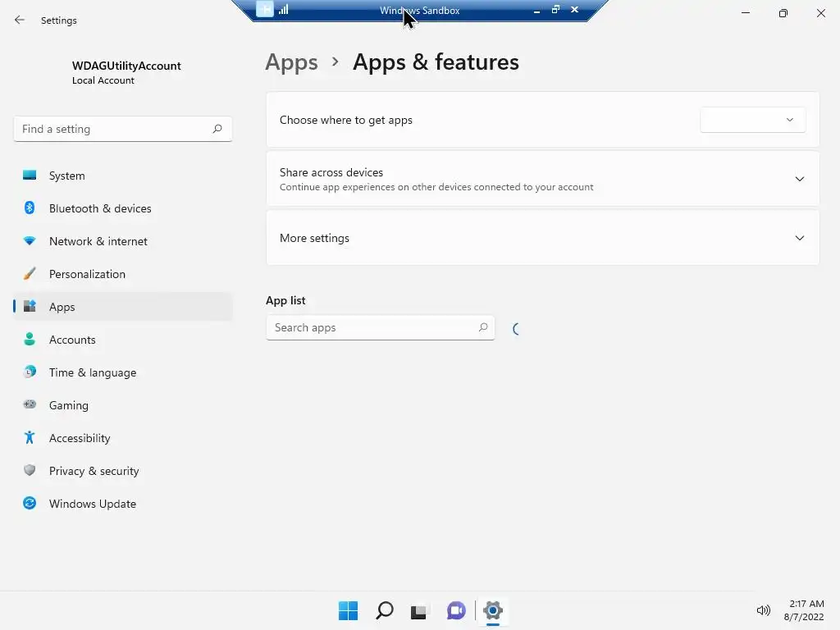Open Bluetooth & devices settings
Screen dimensions: 840x630
click(x=123, y=208)
